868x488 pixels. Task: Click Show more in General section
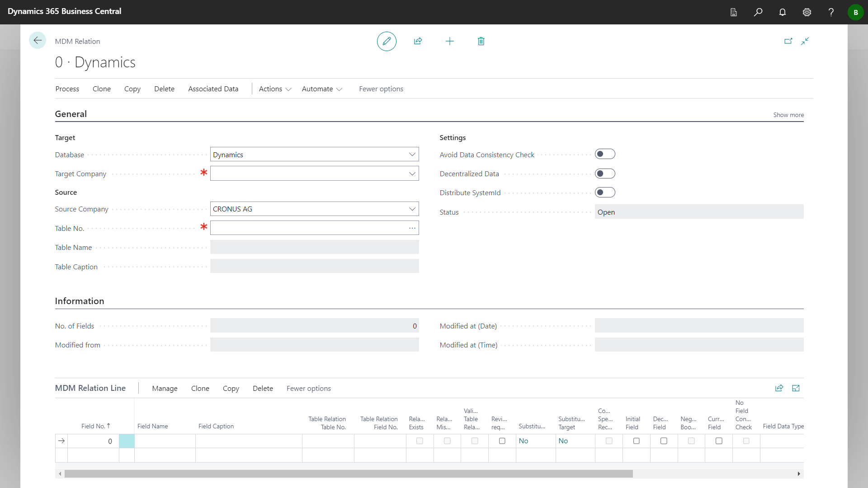[788, 115]
